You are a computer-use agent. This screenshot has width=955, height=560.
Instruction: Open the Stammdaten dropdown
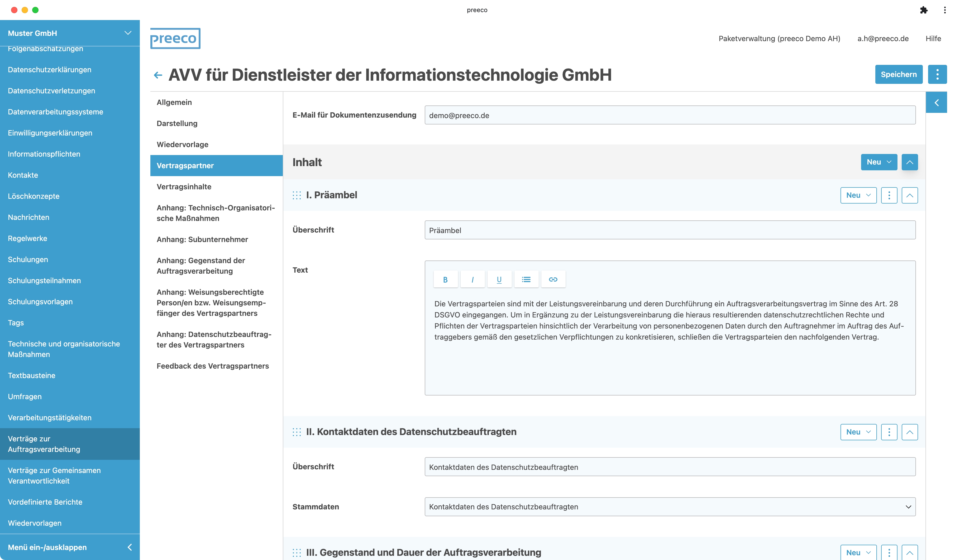click(x=670, y=507)
